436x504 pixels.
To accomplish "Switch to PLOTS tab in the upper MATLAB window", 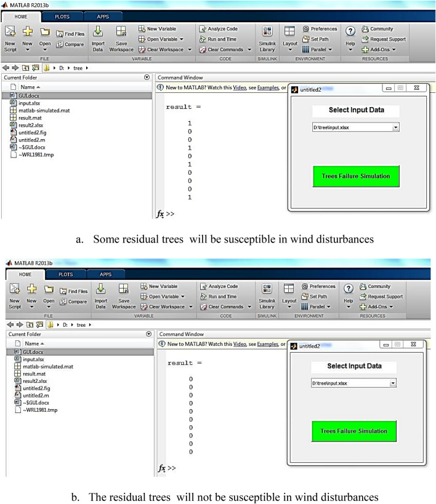I will [x=62, y=17].
